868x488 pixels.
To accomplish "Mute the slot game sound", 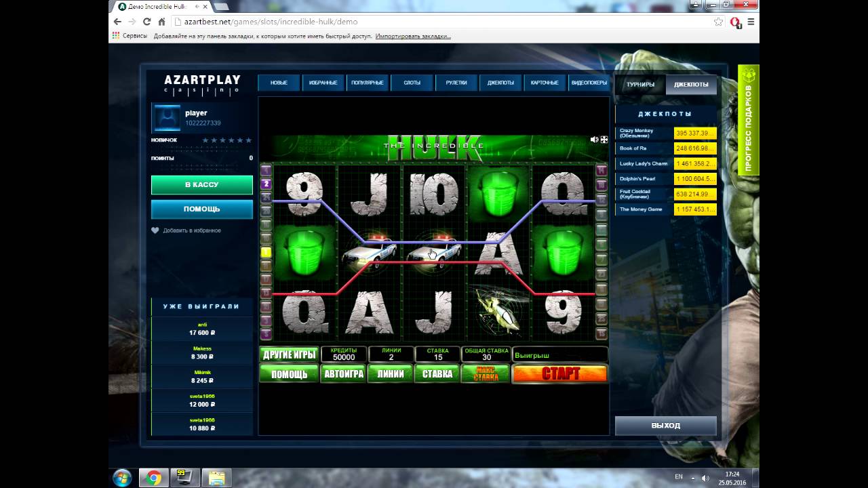I will 594,140.
